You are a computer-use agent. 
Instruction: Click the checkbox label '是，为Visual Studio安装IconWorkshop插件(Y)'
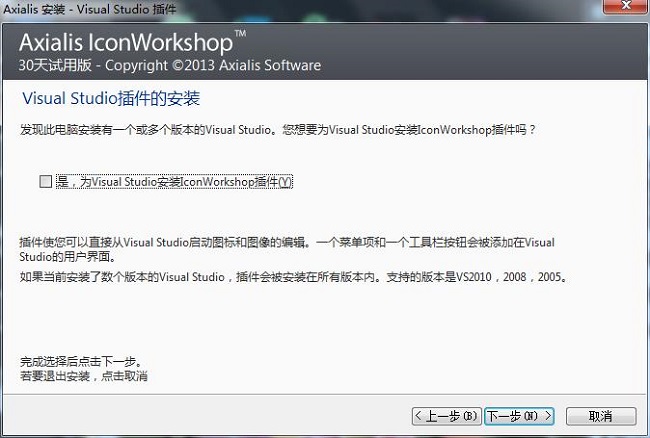point(173,182)
